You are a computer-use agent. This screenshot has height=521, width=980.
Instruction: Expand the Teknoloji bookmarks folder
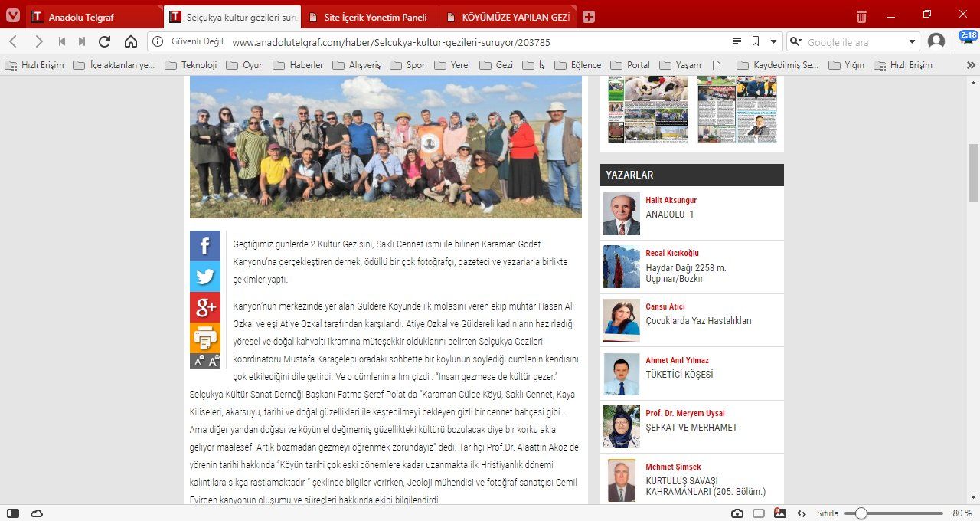pyautogui.click(x=191, y=65)
